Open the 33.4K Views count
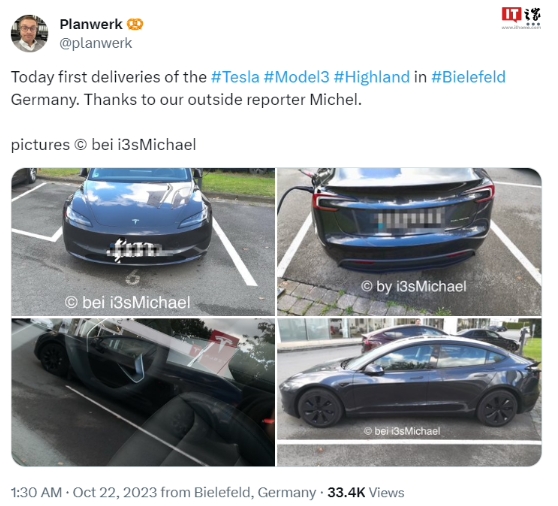This screenshot has height=506, width=558. [x=366, y=492]
